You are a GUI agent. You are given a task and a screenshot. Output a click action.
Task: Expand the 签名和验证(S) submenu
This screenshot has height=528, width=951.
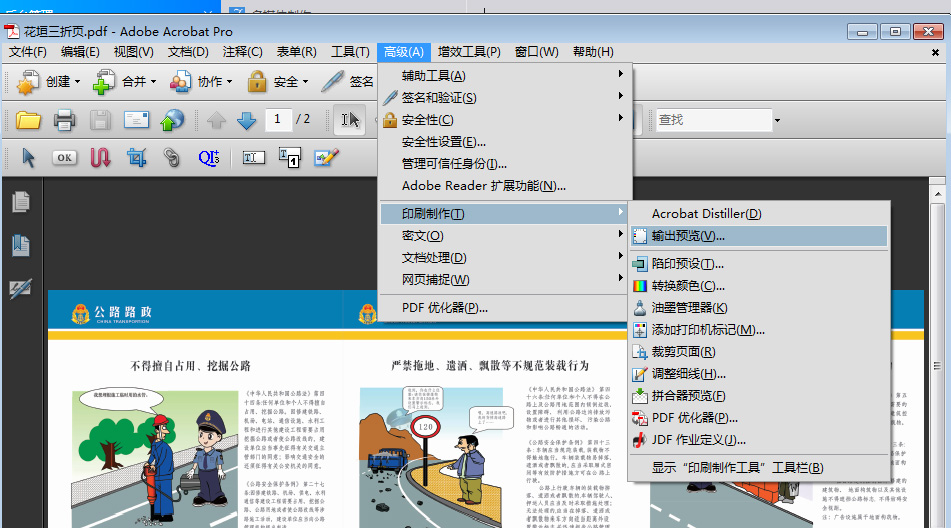tap(506, 98)
